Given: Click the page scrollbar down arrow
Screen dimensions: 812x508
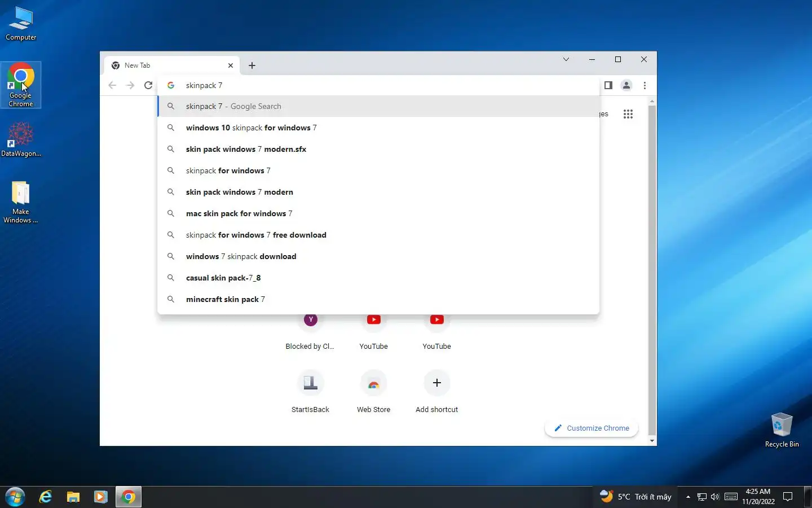Looking at the screenshot, I should coord(652,441).
